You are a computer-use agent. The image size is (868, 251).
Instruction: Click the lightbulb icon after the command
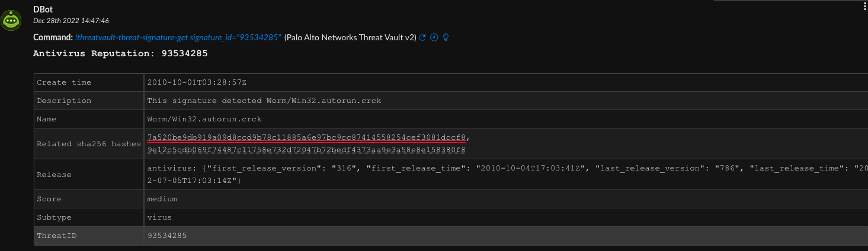pos(446,37)
